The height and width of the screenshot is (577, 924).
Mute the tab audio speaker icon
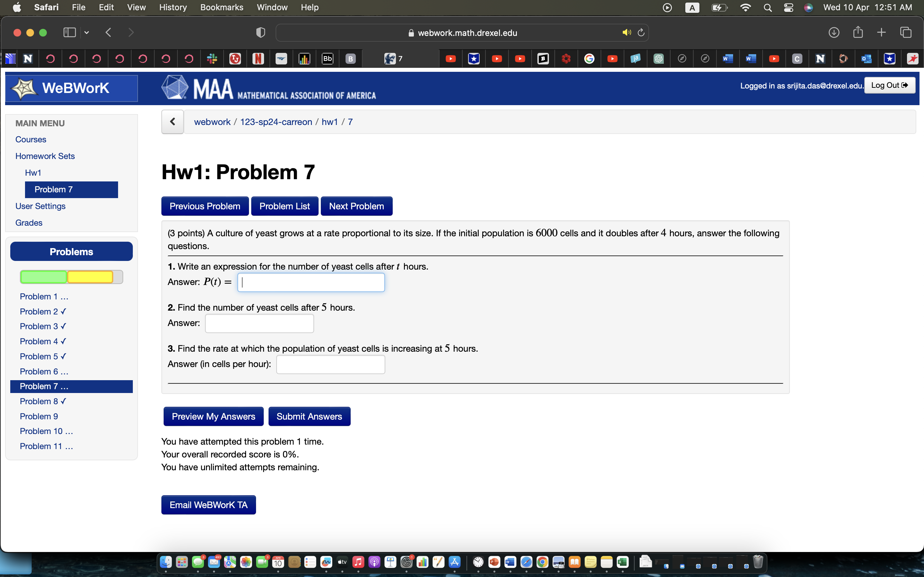click(x=626, y=32)
